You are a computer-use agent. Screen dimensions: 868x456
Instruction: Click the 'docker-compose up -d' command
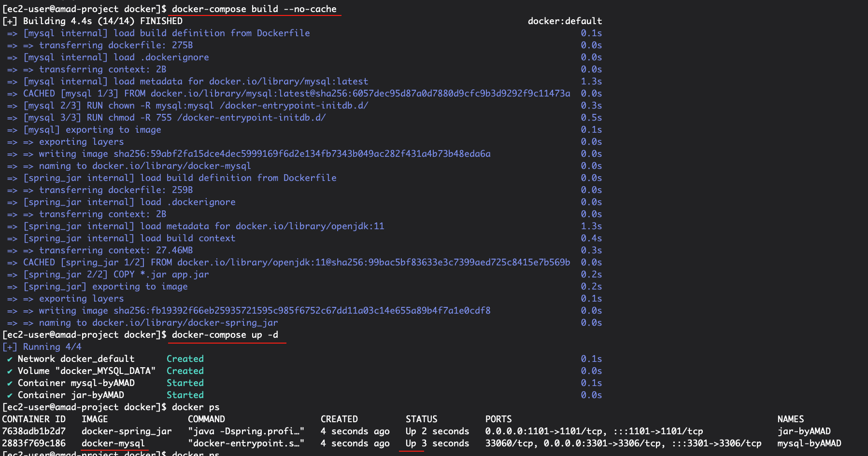pyautogui.click(x=225, y=334)
